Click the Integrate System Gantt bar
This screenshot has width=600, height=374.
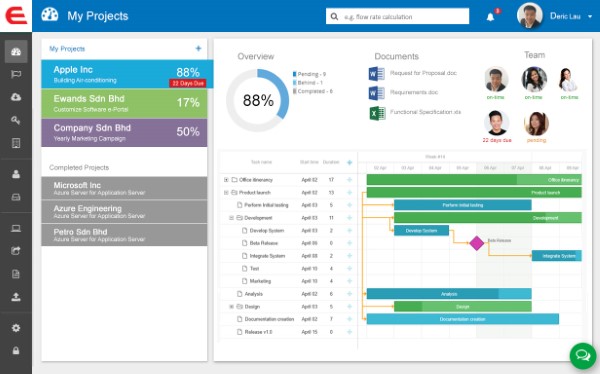pos(557,256)
